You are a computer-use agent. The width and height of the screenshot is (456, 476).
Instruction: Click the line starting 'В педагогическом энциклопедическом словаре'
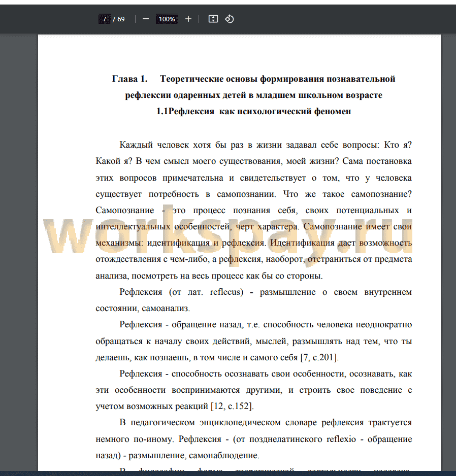coord(266,423)
